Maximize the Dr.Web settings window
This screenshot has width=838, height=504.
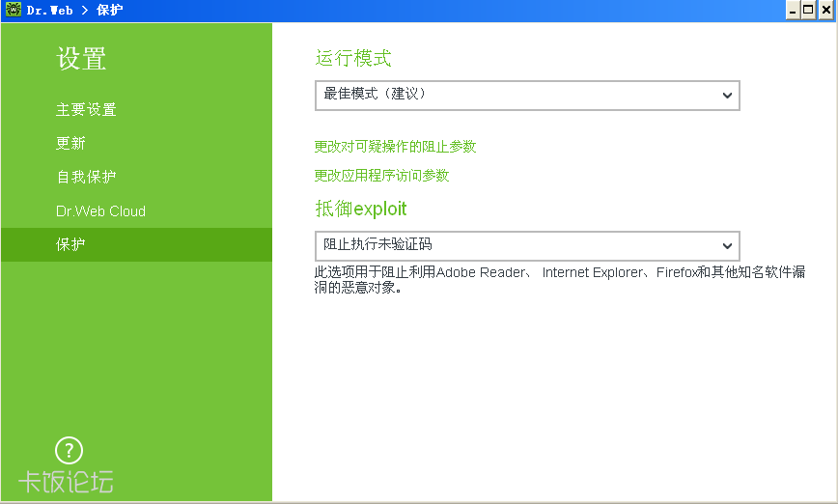809,11
